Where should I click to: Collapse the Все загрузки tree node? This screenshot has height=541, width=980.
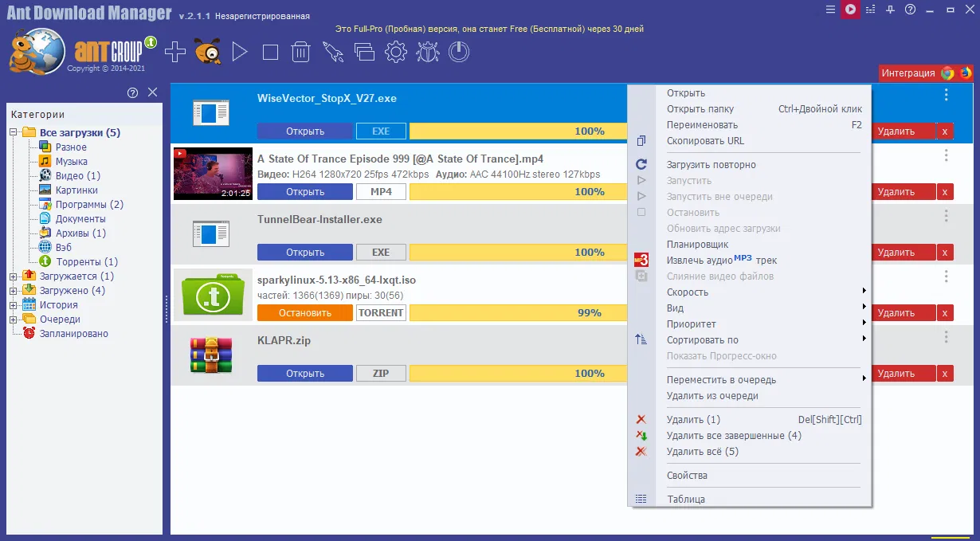(14, 133)
